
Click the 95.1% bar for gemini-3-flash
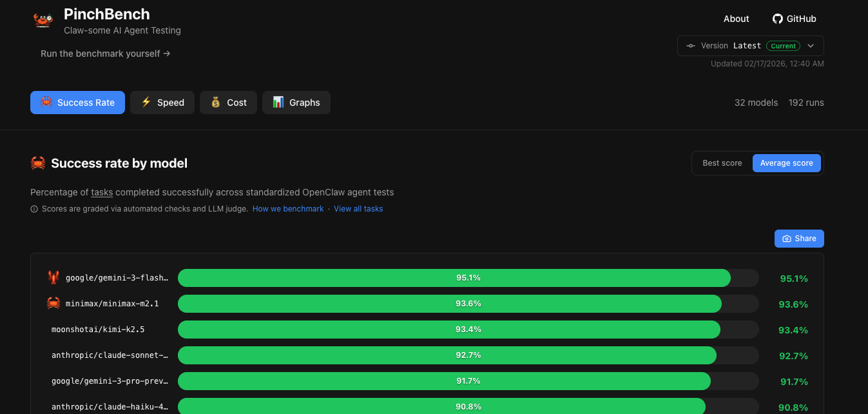(x=454, y=278)
